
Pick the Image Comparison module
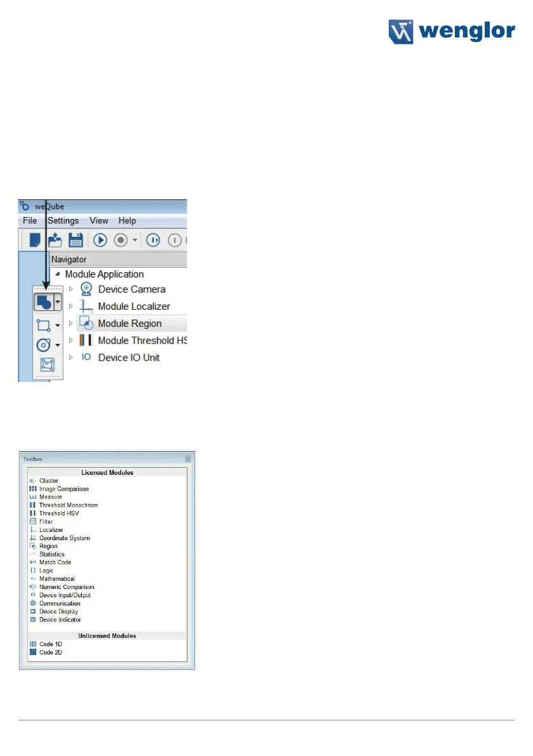(64, 489)
